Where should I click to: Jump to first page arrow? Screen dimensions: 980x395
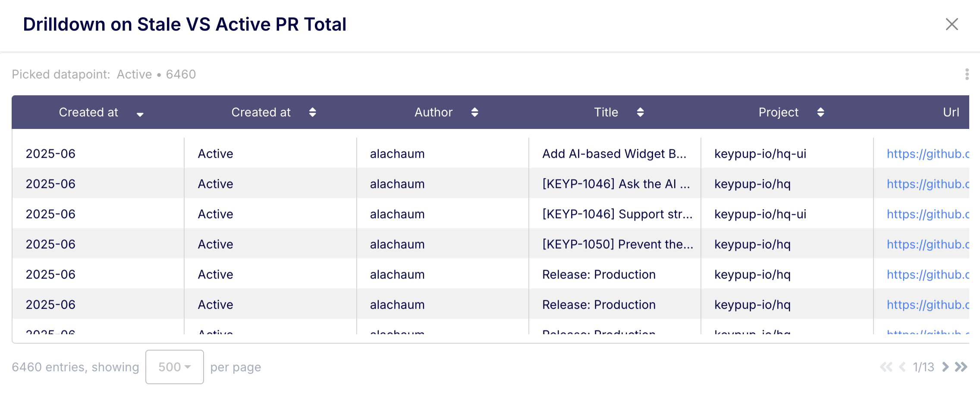click(x=886, y=367)
